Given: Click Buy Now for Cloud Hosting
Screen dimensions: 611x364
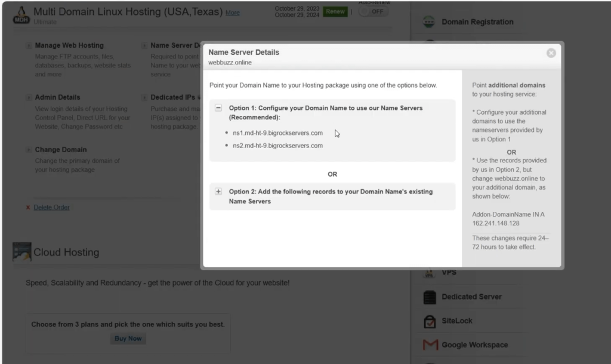Looking at the screenshot, I should click(128, 339).
